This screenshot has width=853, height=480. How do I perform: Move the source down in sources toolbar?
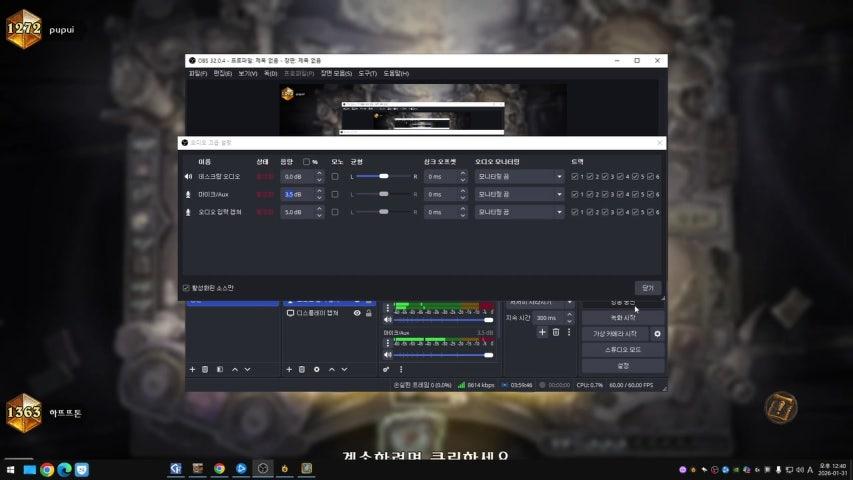(x=344, y=370)
